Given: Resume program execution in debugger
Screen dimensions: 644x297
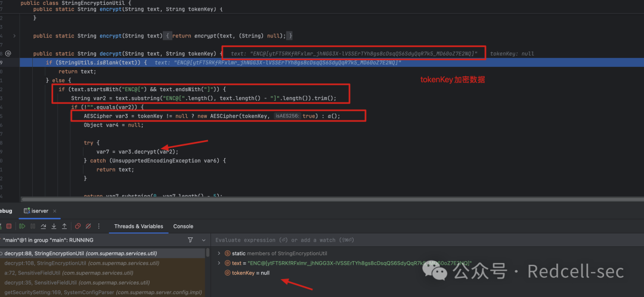Looking at the screenshot, I should (22, 227).
